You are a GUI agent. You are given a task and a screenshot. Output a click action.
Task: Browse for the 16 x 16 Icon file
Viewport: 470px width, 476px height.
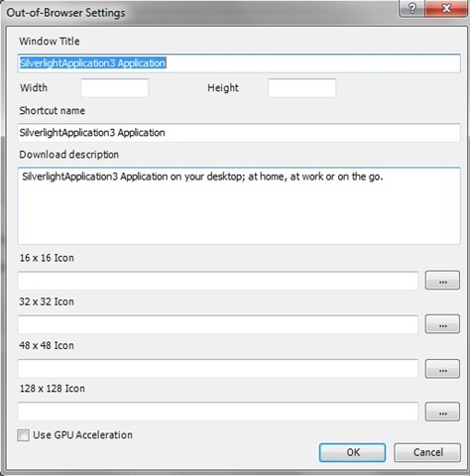click(442, 280)
